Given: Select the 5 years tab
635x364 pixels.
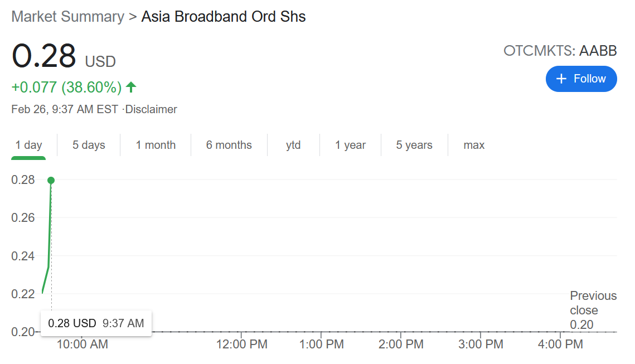Looking at the screenshot, I should coord(414,145).
